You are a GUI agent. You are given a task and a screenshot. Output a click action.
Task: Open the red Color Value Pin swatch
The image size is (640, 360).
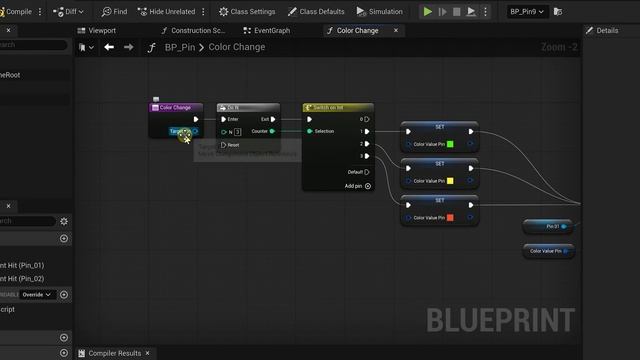click(x=450, y=218)
